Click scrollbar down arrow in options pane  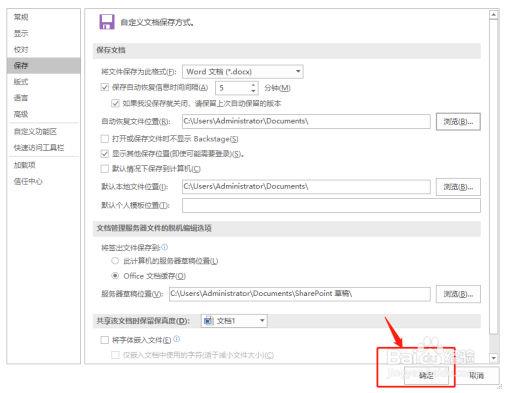pos(494,358)
